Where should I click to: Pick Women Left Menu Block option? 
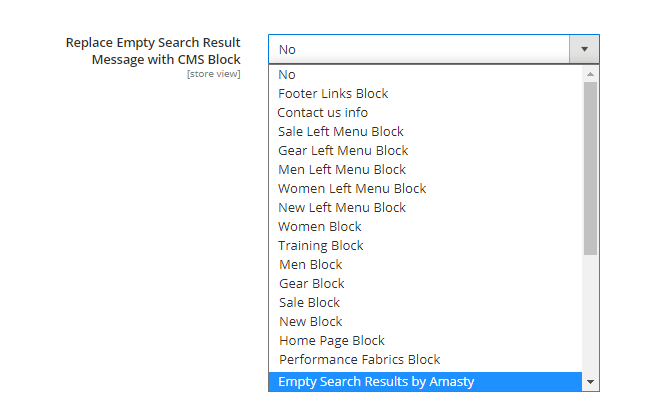point(352,188)
